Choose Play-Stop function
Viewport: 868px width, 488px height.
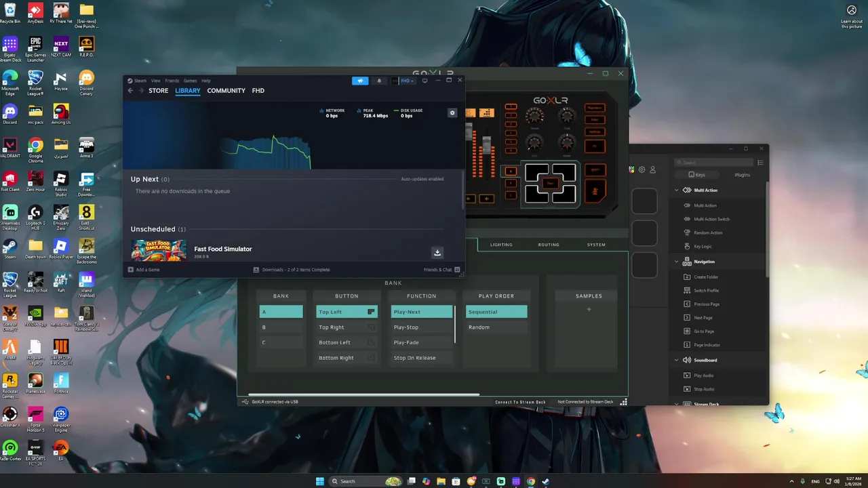point(422,327)
